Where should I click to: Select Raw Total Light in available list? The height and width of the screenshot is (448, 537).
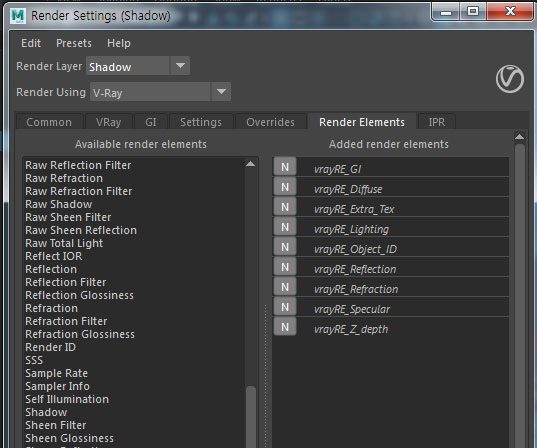[x=64, y=243]
